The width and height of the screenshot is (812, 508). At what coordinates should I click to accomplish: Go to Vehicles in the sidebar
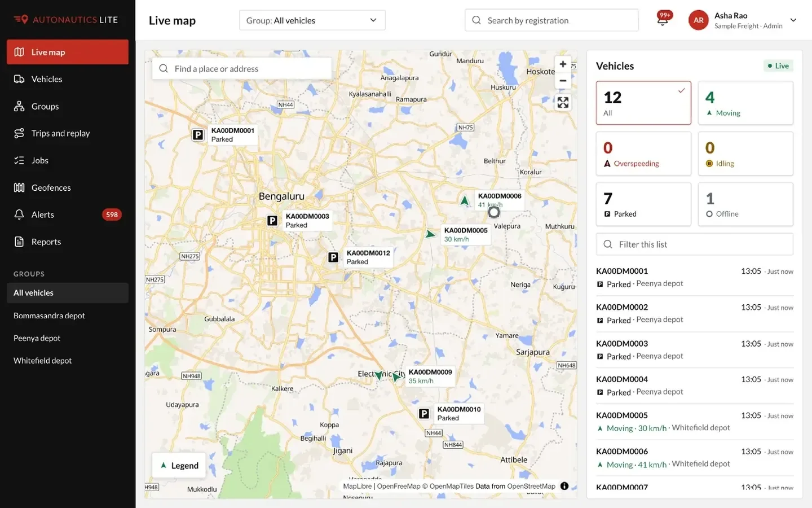click(x=68, y=79)
